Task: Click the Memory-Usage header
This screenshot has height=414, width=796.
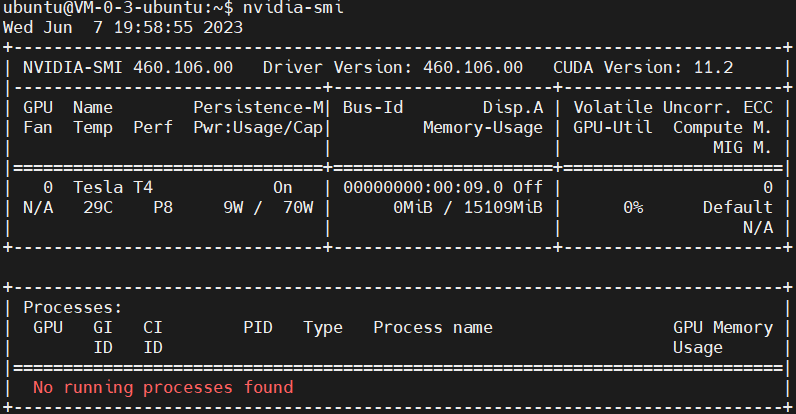Action: (483, 127)
